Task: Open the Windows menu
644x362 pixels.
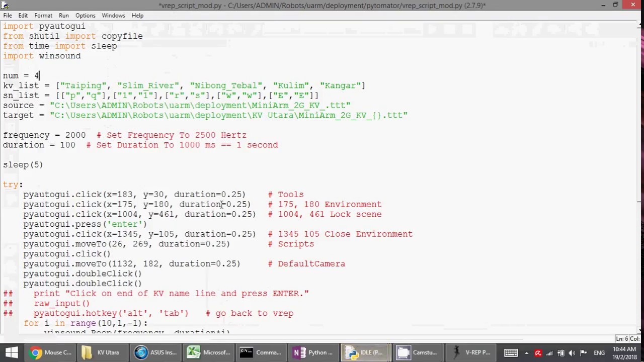Action: (x=113, y=16)
